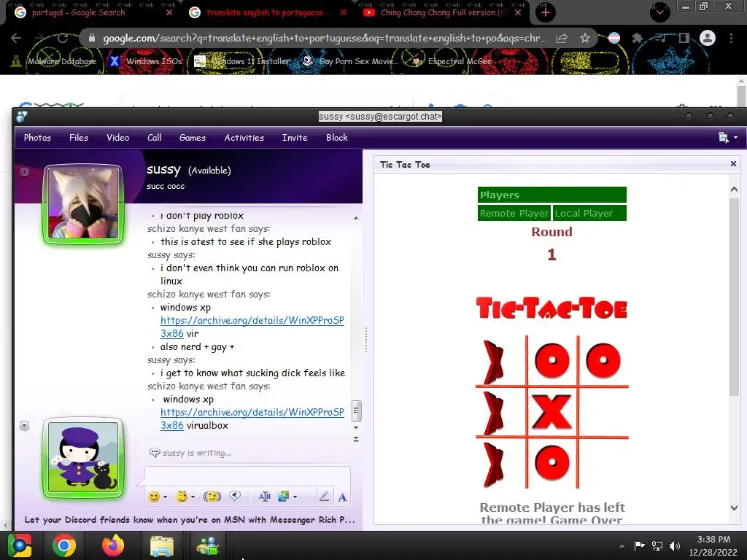Open the Activities menu

[244, 138]
